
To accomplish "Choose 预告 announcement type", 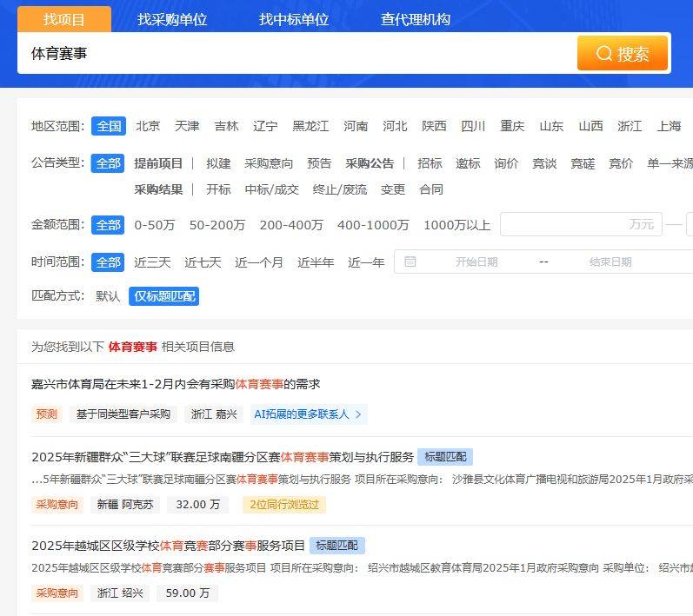I will [x=319, y=163].
